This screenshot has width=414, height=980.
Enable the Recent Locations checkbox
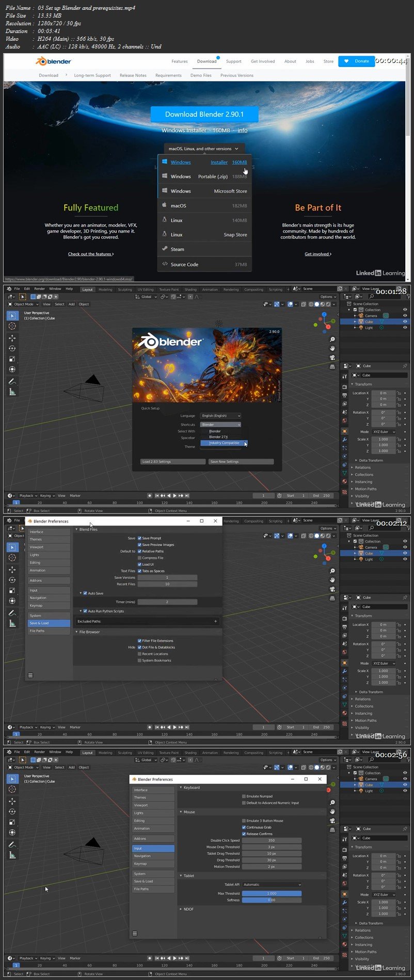[x=139, y=654]
